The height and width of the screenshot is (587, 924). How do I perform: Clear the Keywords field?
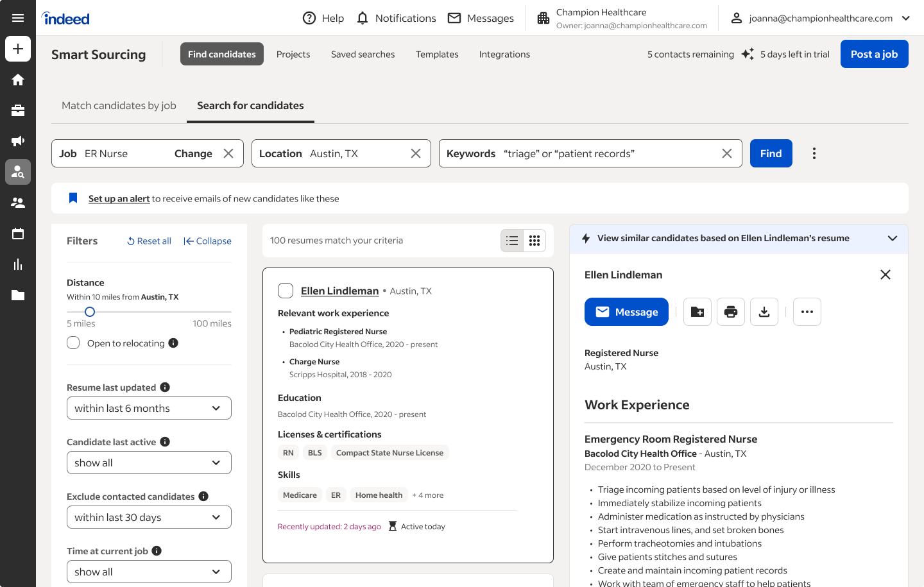727,153
